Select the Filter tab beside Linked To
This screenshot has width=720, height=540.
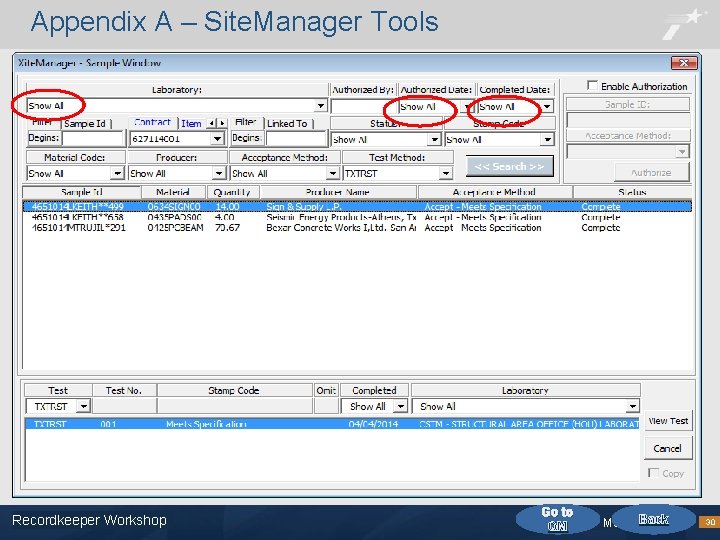pyautogui.click(x=246, y=123)
